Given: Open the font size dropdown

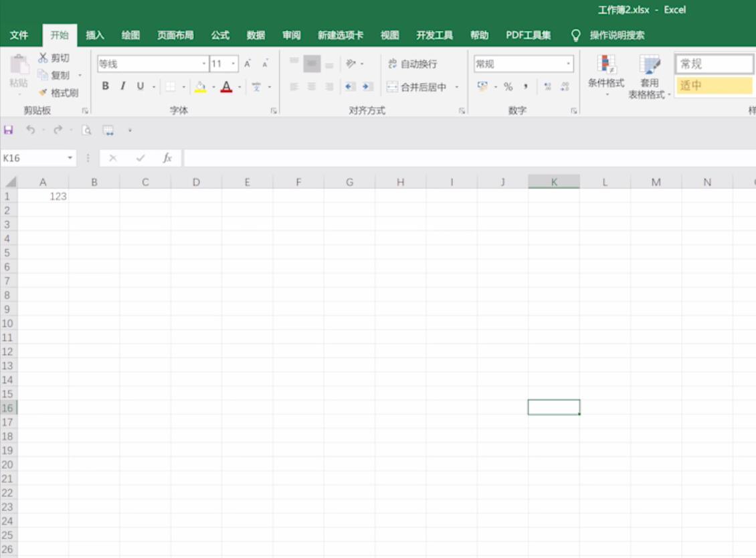Looking at the screenshot, I should pos(233,64).
